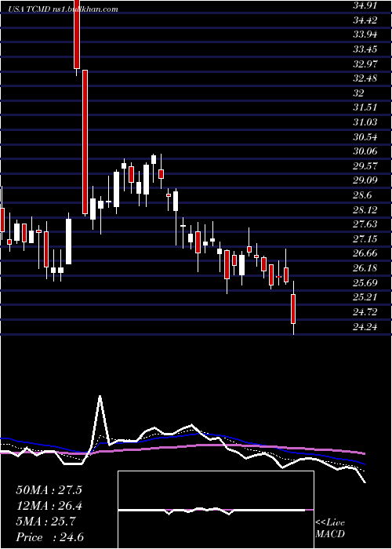Click the 29.09 price axis label

pos(365,180)
